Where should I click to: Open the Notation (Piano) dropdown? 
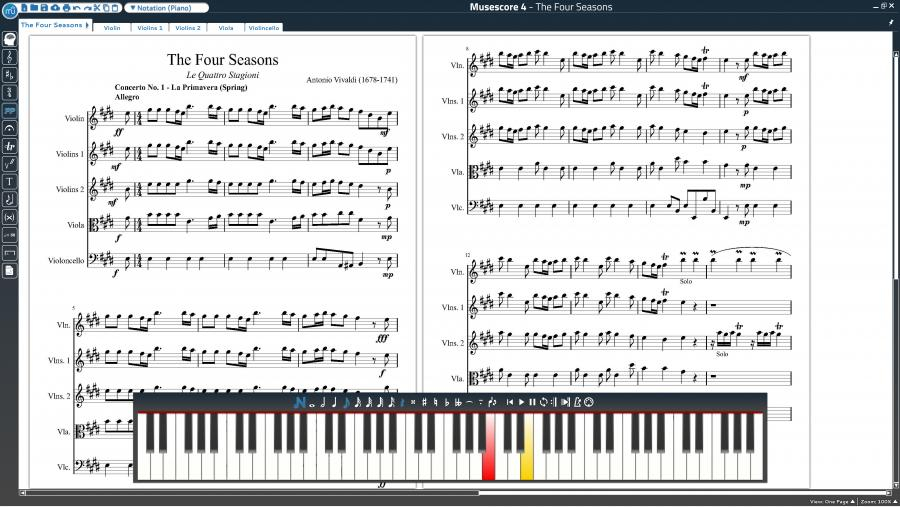point(166,8)
